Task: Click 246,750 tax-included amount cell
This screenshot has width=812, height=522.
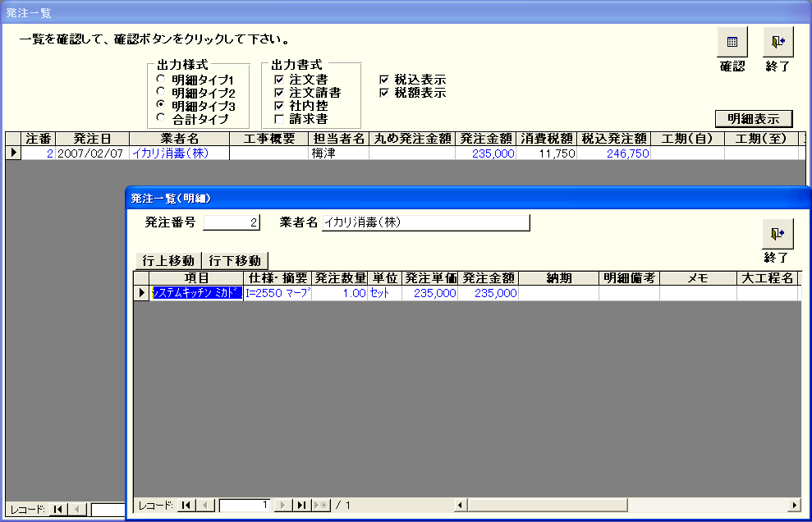Action: click(x=614, y=153)
